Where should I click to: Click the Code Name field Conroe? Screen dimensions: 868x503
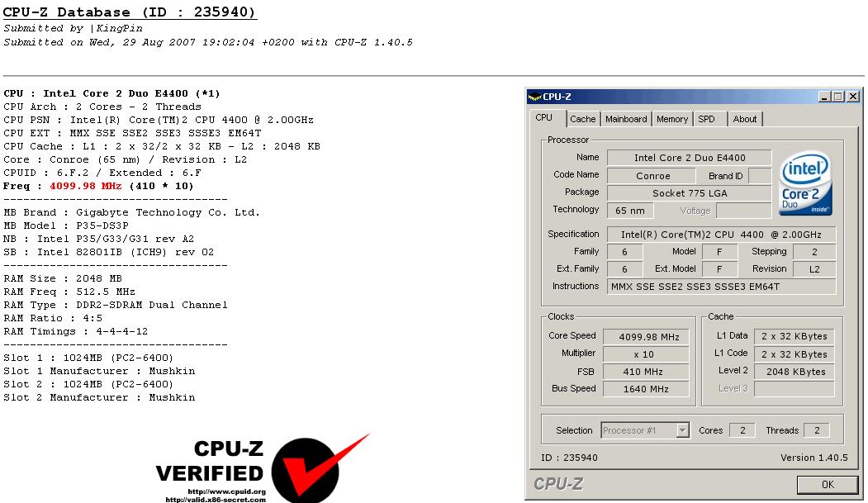click(652, 176)
